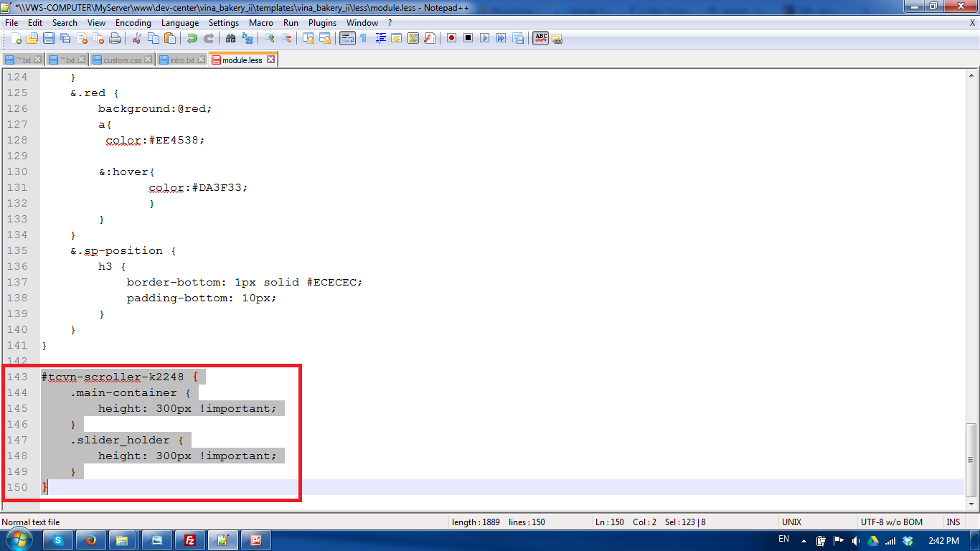This screenshot has width=980, height=551.
Task: Close the intro.txt document tab
Action: pyautogui.click(x=200, y=60)
